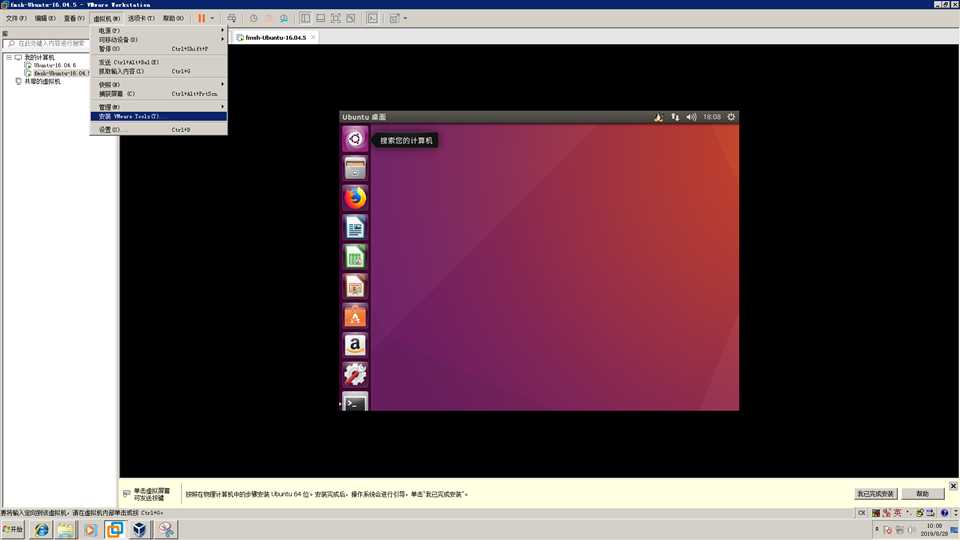
Task: Open Ubuntu Software launcher icon
Action: (355, 315)
